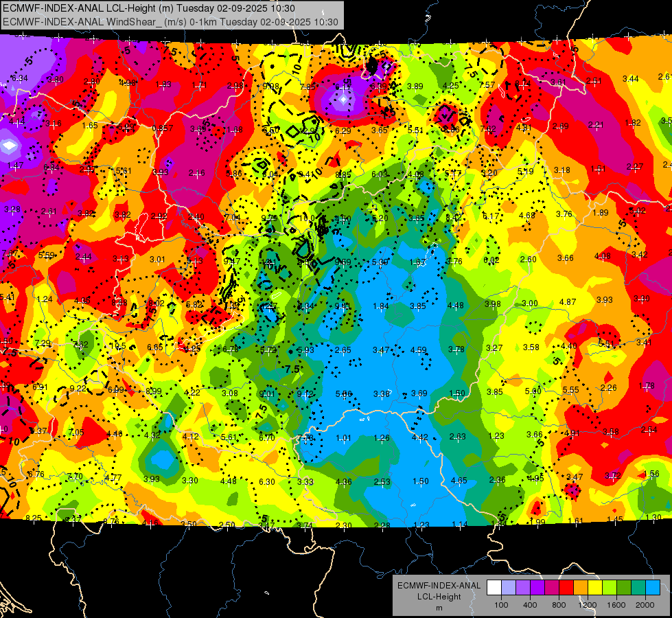Click the map value 6.03
Image resolution: width=672 pixels, height=618 pixels.
click(380, 174)
